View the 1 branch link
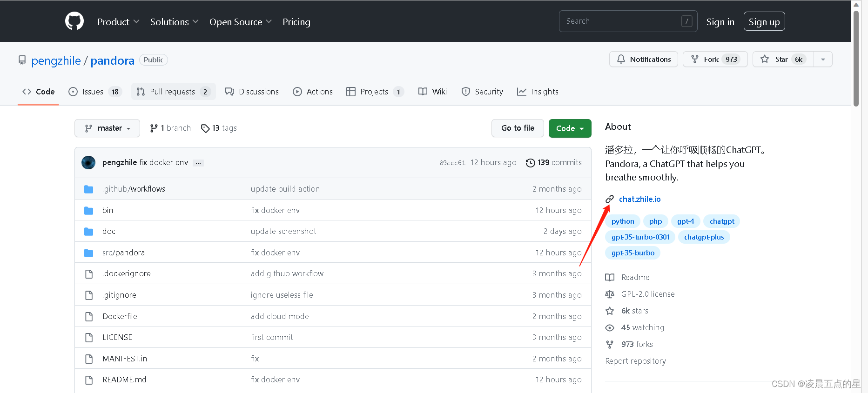 170,128
